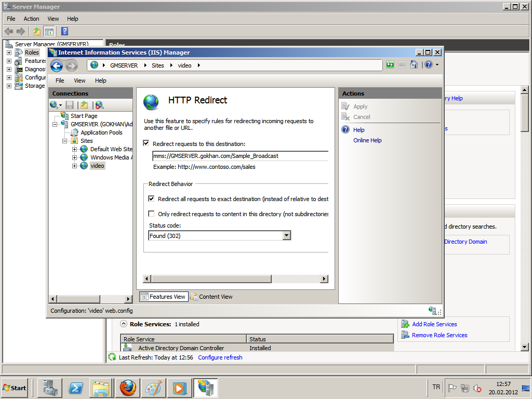Screen dimensions: 532x399
Task: Go to Home using the house icon
Action: coord(414,64)
